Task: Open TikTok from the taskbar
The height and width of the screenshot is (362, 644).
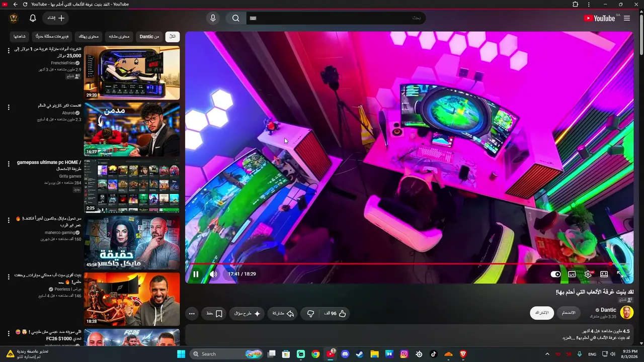Action: 434,354
